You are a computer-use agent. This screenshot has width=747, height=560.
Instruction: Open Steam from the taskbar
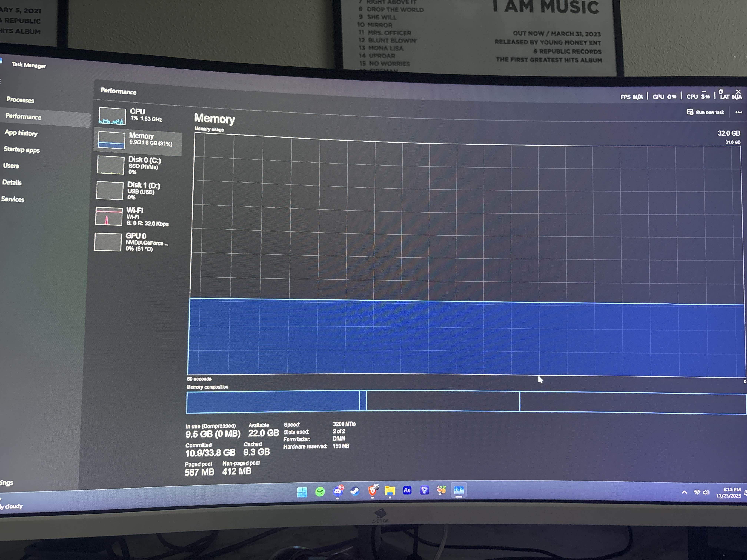pyautogui.click(x=355, y=491)
